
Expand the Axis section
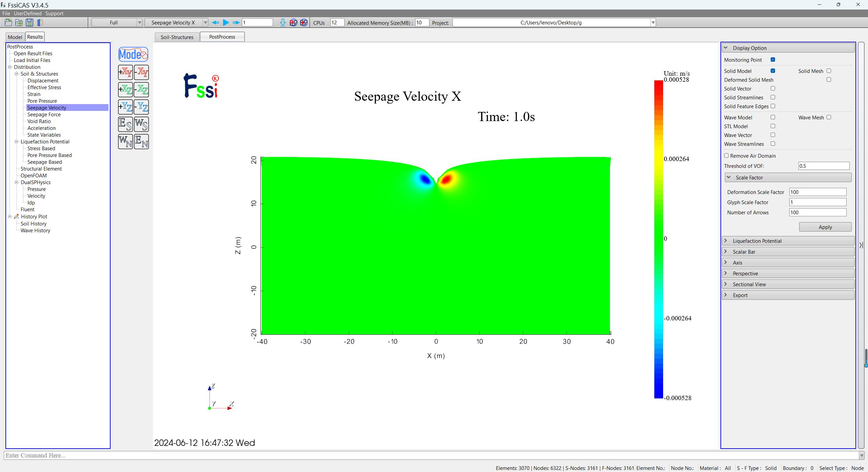(x=788, y=263)
